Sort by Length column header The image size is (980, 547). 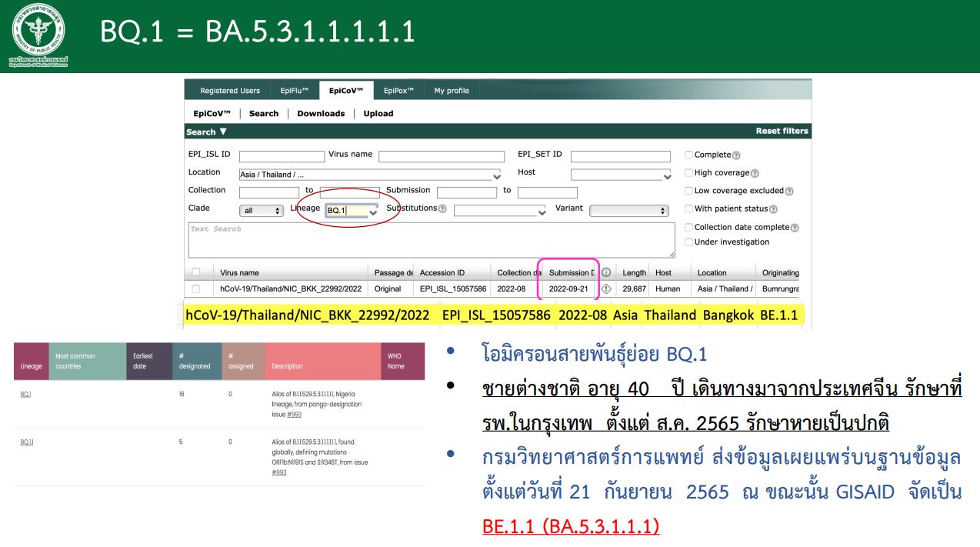[x=634, y=272]
